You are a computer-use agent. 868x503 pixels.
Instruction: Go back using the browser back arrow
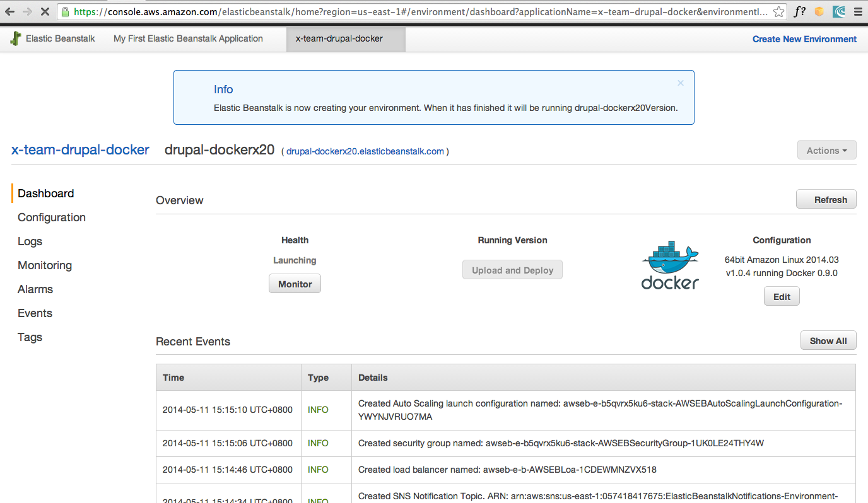coord(9,11)
